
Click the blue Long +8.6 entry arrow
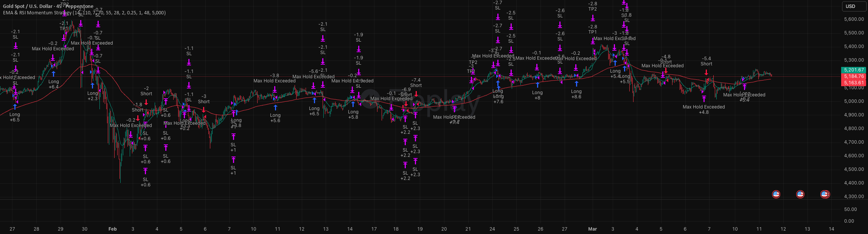click(x=576, y=84)
